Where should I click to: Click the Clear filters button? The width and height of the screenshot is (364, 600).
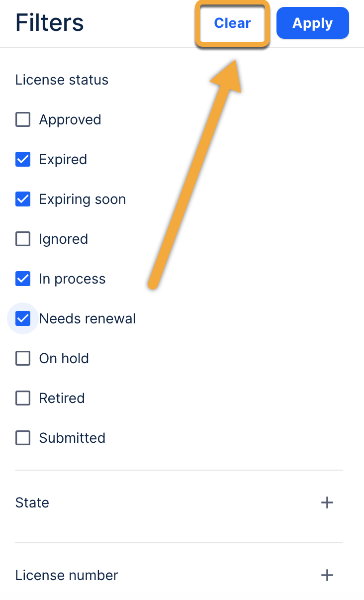click(x=232, y=23)
